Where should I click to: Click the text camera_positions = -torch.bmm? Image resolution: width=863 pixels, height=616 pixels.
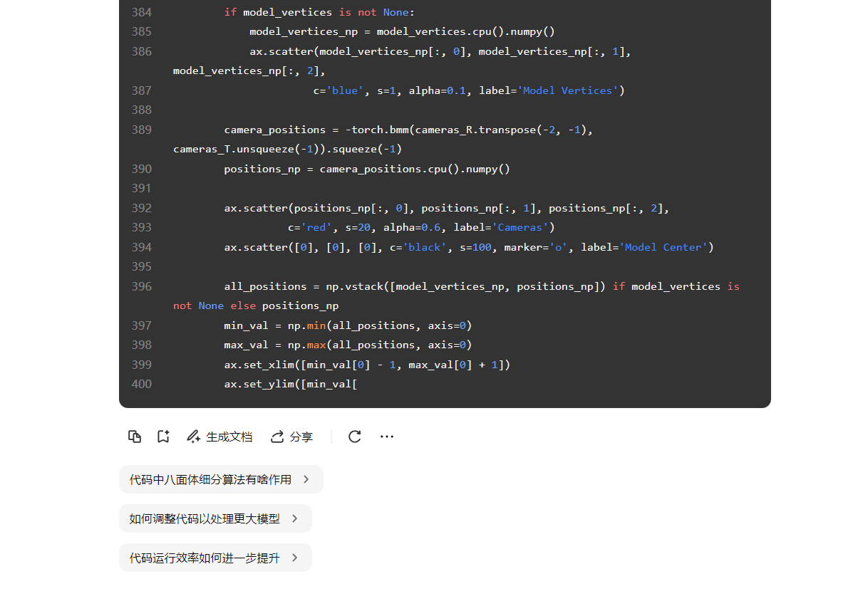[316, 130]
